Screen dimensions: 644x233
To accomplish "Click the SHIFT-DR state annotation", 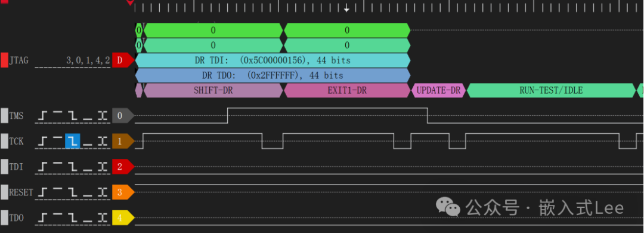I will pyautogui.click(x=213, y=90).
